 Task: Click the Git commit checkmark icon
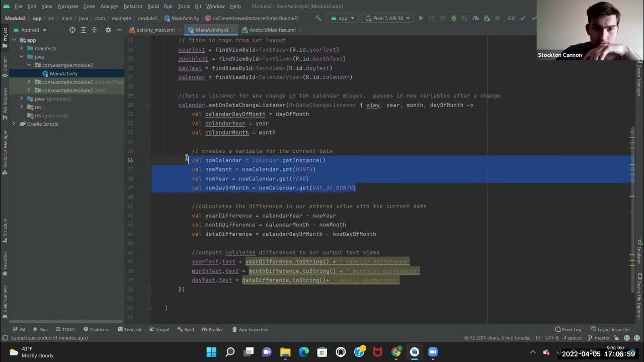533,18
